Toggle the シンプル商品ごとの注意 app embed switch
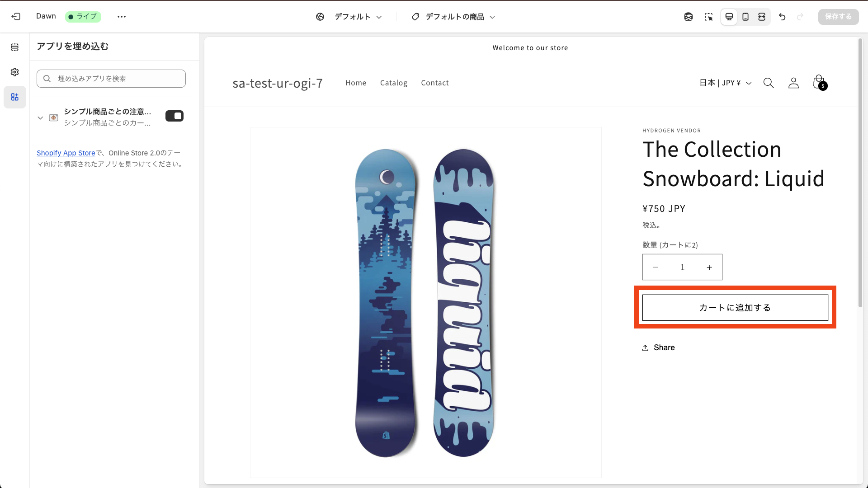This screenshot has height=488, width=868. coord(174,116)
